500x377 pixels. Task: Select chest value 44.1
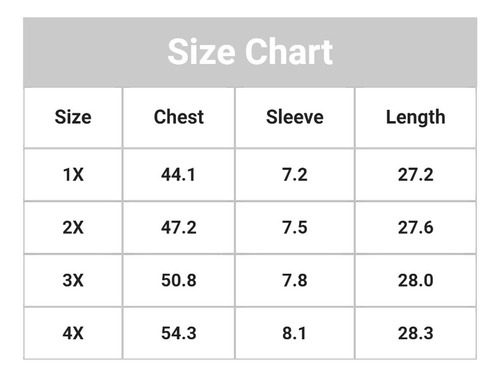[x=179, y=175]
